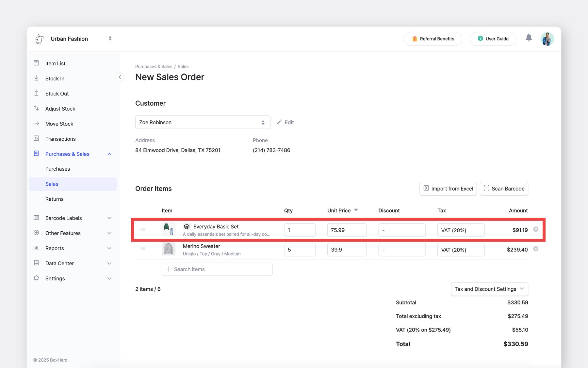Expand the Reports section

point(109,248)
